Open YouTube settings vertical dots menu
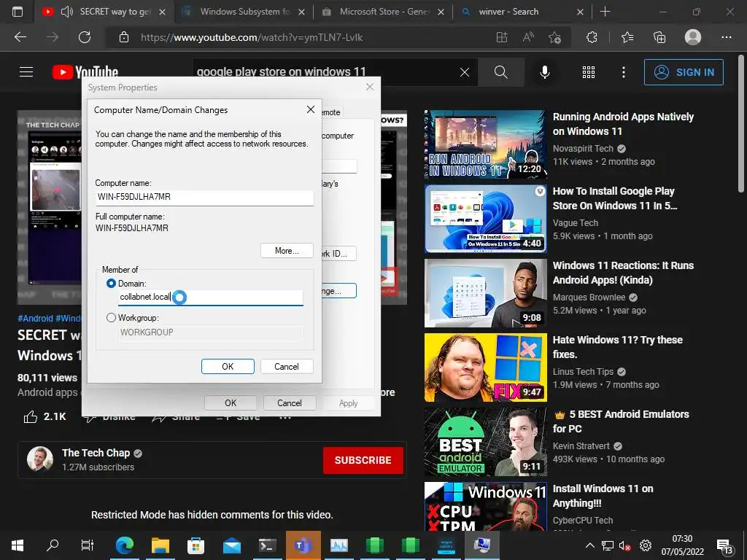747x560 pixels. point(623,72)
